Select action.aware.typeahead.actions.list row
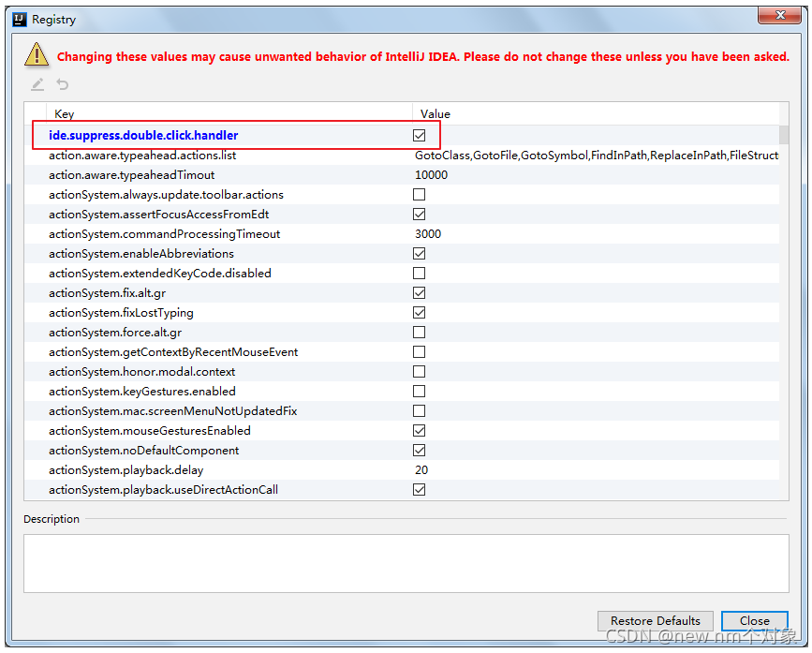The image size is (812, 653). (x=402, y=155)
